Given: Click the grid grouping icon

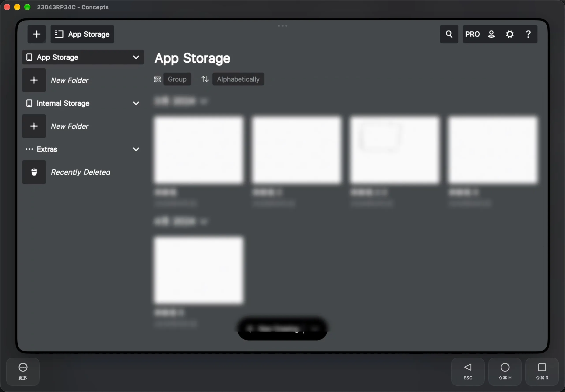Looking at the screenshot, I should [x=157, y=79].
